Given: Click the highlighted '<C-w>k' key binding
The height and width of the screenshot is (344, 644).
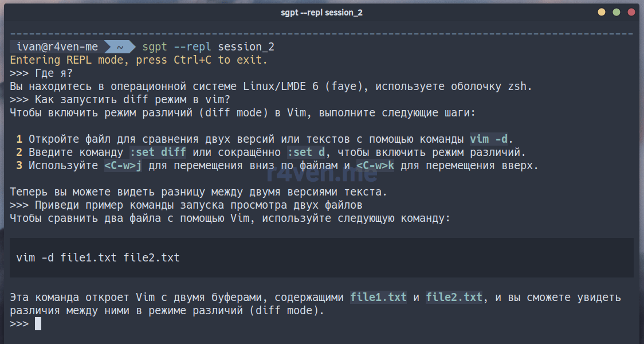Looking at the screenshot, I should (375, 166).
